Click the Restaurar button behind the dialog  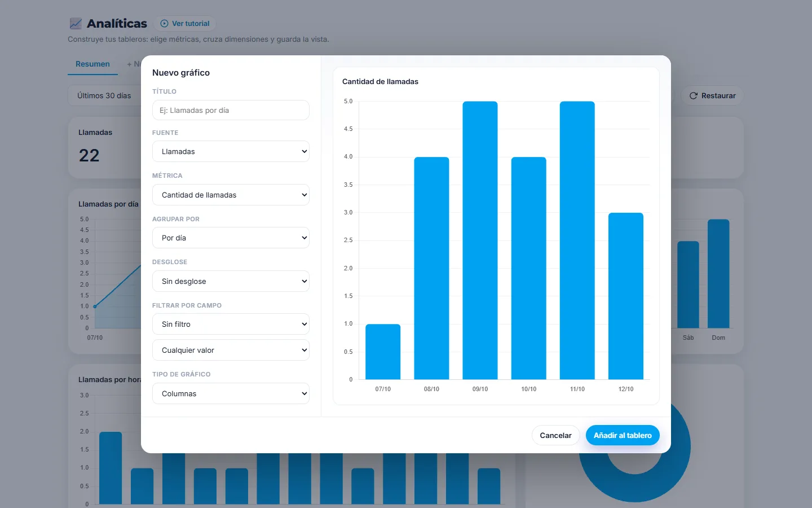click(712, 96)
